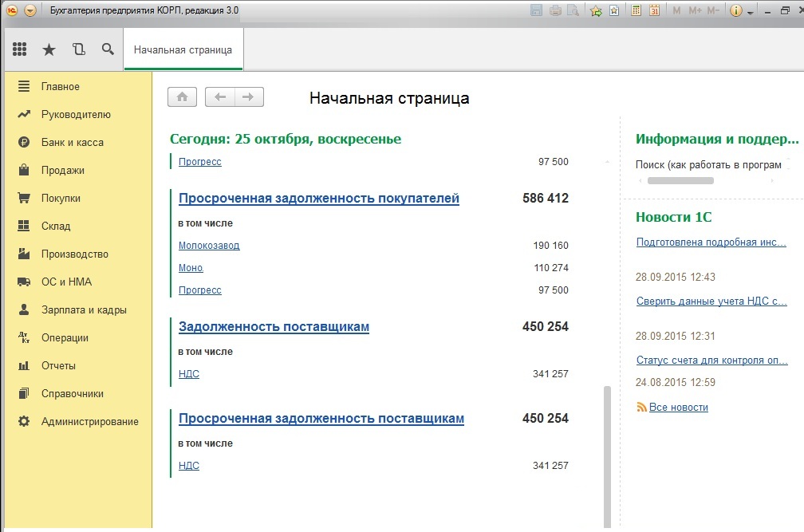
Task: Open the Руководителю section
Action: pyautogui.click(x=76, y=114)
